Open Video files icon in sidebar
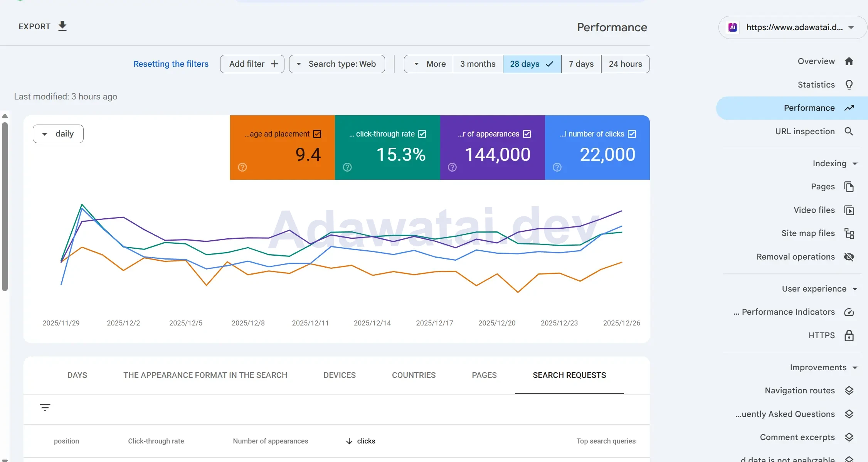Screen dimensions: 868x462 849,210
